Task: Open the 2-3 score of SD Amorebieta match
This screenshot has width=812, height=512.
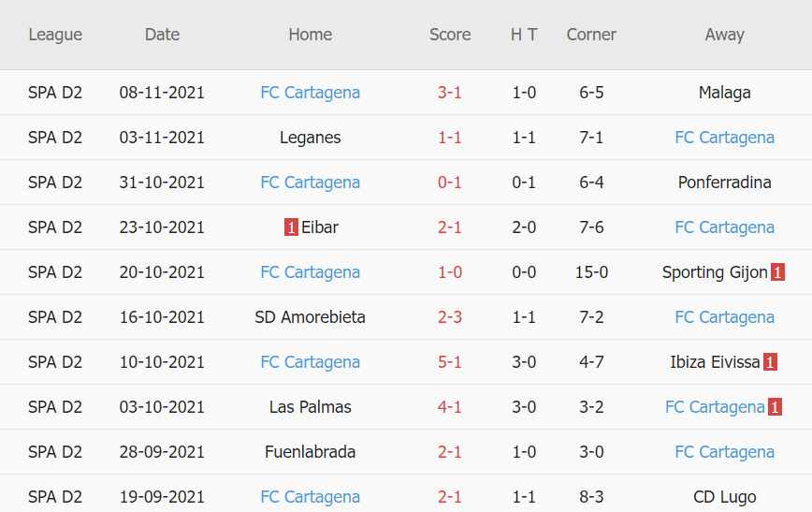Action: (450, 317)
